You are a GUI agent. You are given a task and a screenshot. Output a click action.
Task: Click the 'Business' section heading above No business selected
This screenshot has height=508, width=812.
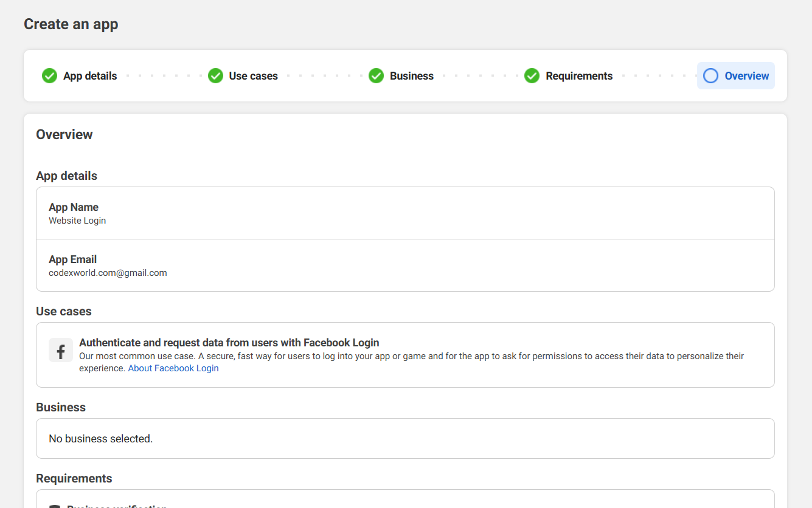(61, 407)
